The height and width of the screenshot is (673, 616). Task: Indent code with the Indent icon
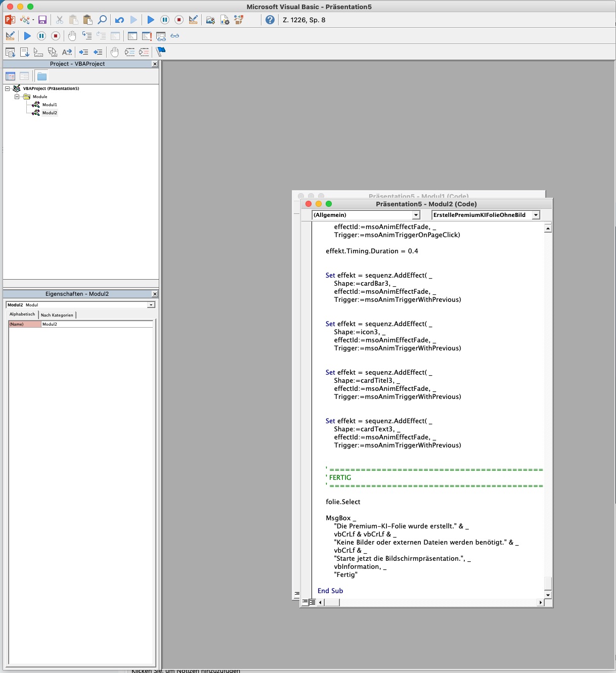click(84, 52)
